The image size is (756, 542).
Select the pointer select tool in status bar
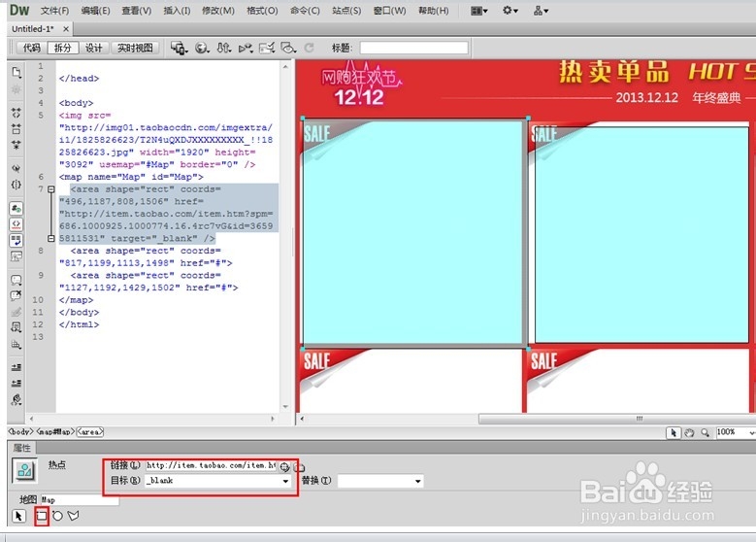674,432
